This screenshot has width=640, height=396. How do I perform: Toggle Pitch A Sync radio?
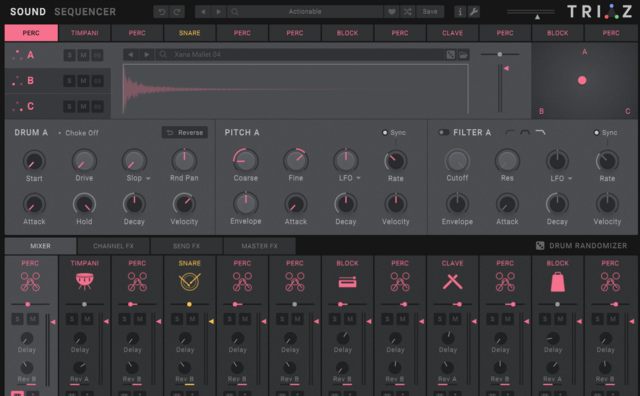coord(384,132)
